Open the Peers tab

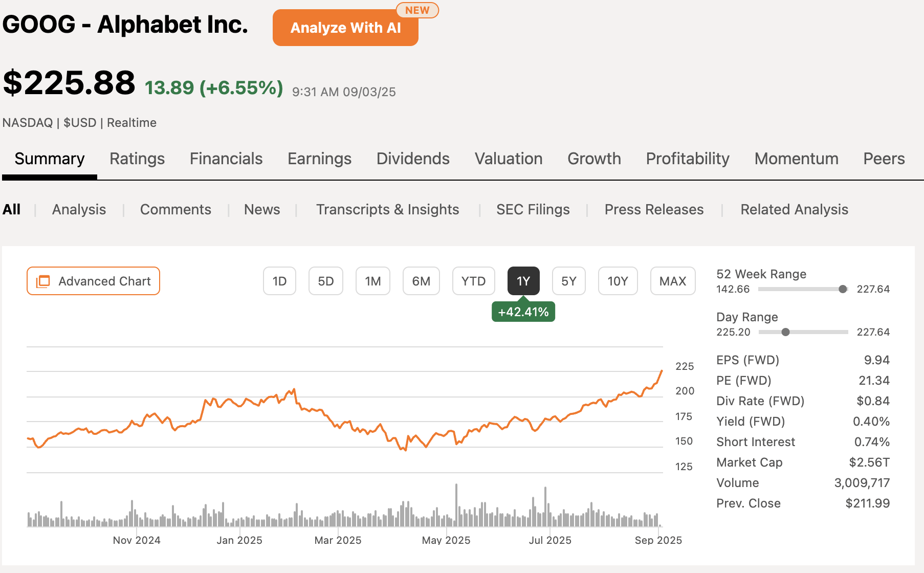[884, 159]
